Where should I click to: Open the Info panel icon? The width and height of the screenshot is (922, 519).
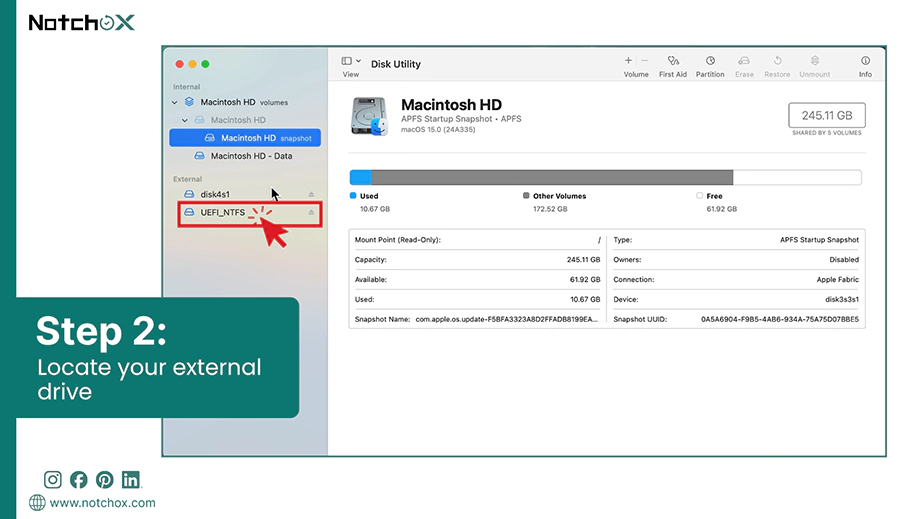click(865, 61)
